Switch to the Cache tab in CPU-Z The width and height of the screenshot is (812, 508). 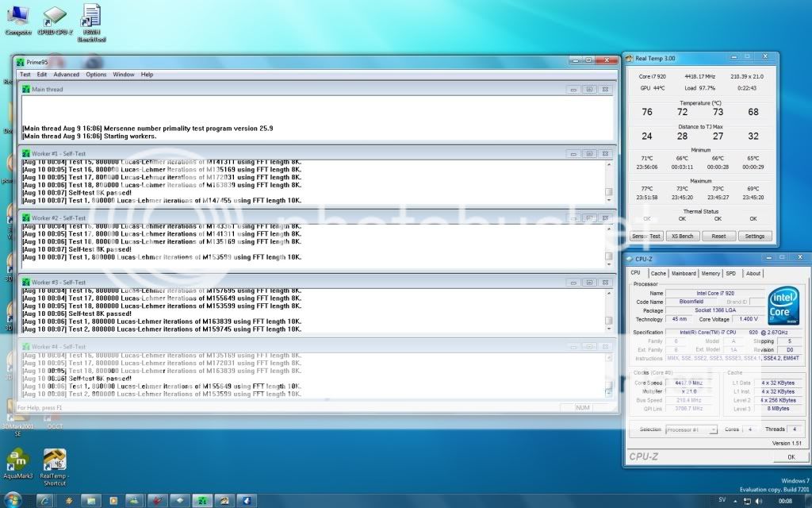coord(658,273)
